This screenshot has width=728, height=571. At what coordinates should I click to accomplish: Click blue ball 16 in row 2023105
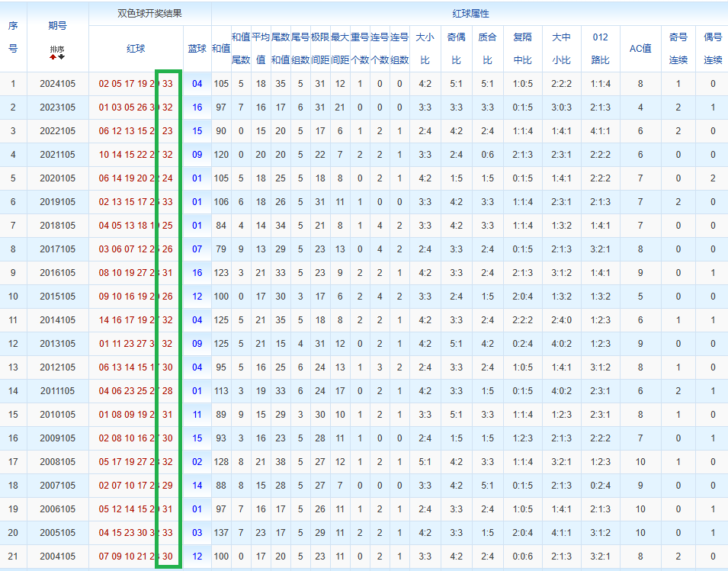197,107
